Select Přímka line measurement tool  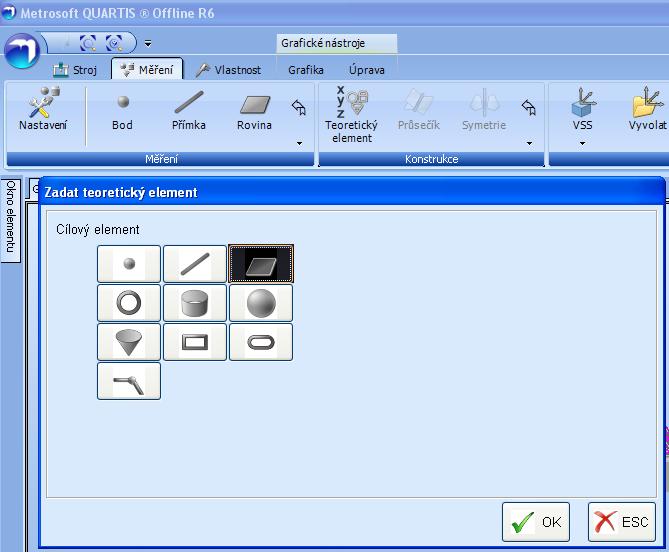189,110
